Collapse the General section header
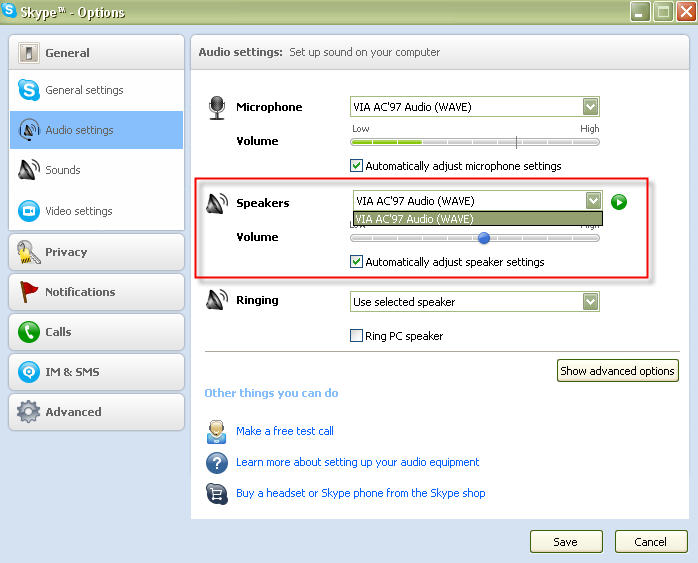698x563 pixels. [96, 53]
